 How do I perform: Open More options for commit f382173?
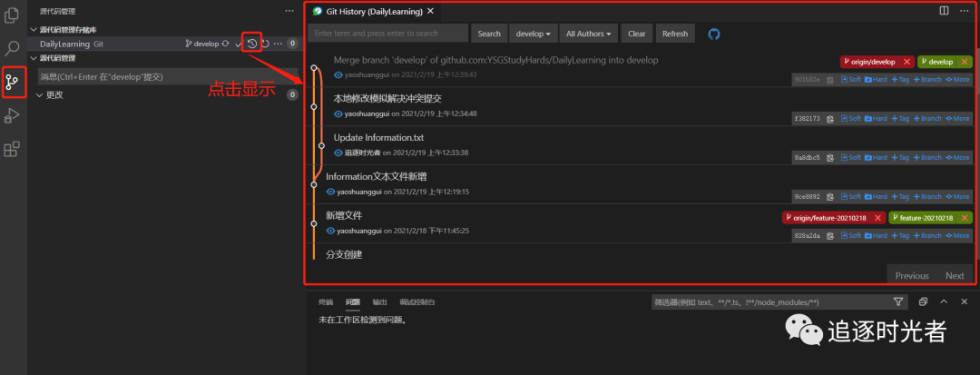[x=957, y=119]
